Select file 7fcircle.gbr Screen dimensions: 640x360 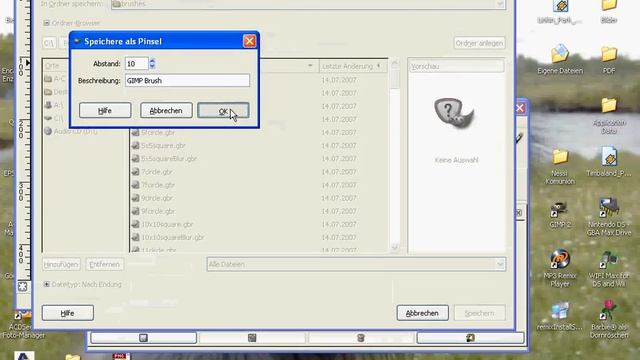(158, 185)
